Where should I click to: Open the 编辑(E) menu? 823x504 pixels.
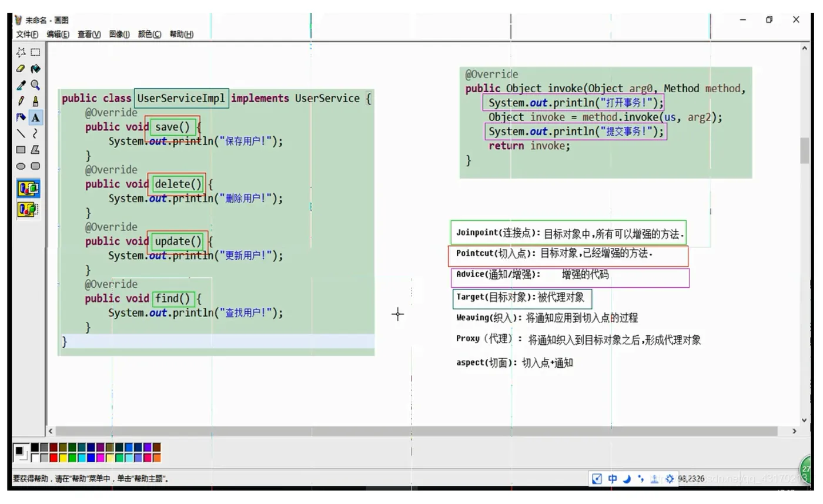[x=58, y=35]
